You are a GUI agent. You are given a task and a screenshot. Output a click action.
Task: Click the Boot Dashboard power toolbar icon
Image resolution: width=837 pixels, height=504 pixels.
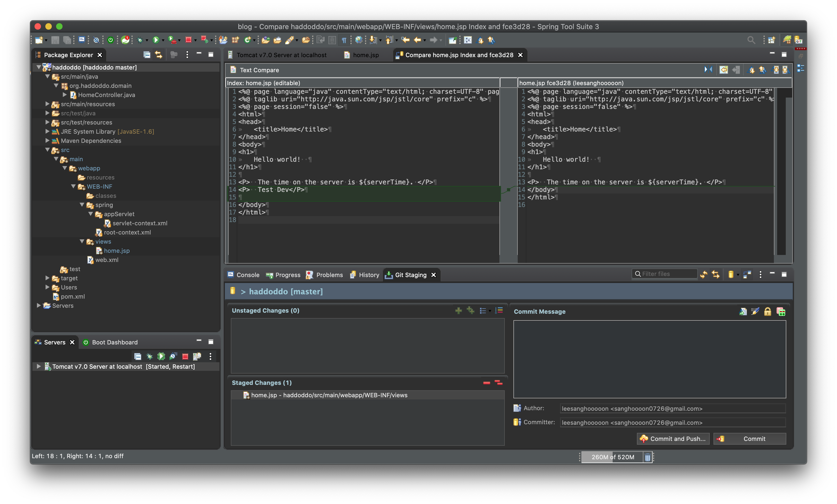point(110,40)
